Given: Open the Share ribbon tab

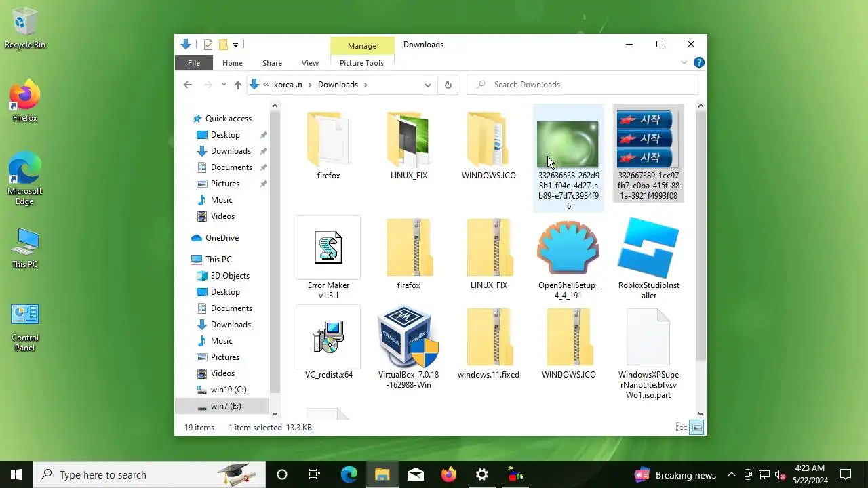Looking at the screenshot, I should pos(272,63).
